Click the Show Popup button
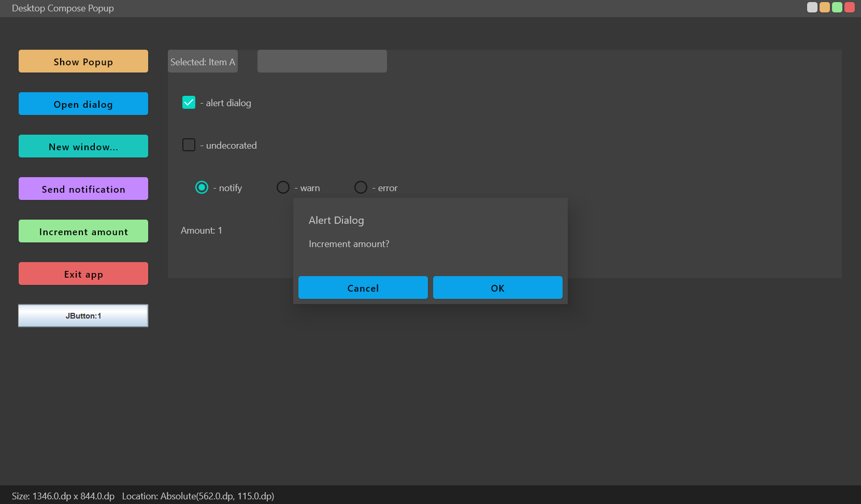Viewport: 861px width, 504px height. [83, 61]
